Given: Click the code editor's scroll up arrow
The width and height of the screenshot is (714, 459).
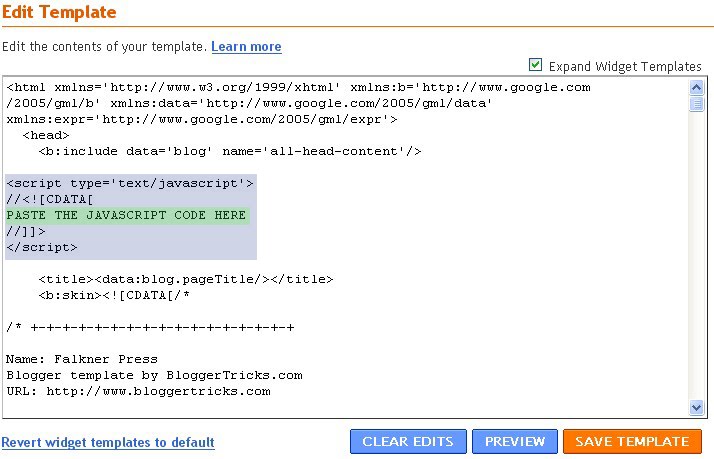Looking at the screenshot, I should point(697,87).
